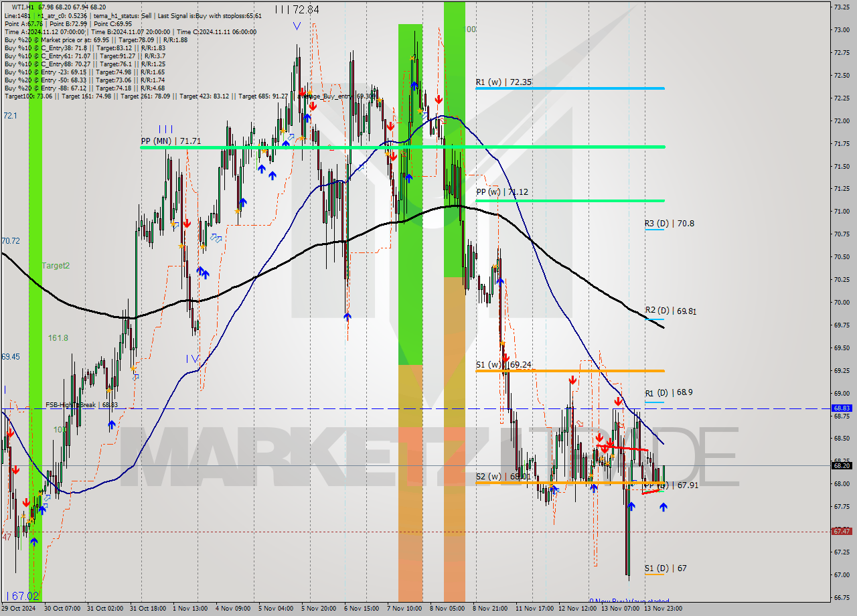Click the h1_atr_c0: 0.5236 value
Viewport: 857px width, 616px height.
62,15
